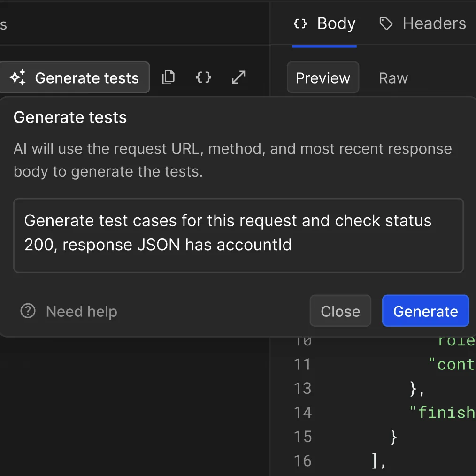476x476 pixels.
Task: Select the Body tab
Action: [336, 23]
